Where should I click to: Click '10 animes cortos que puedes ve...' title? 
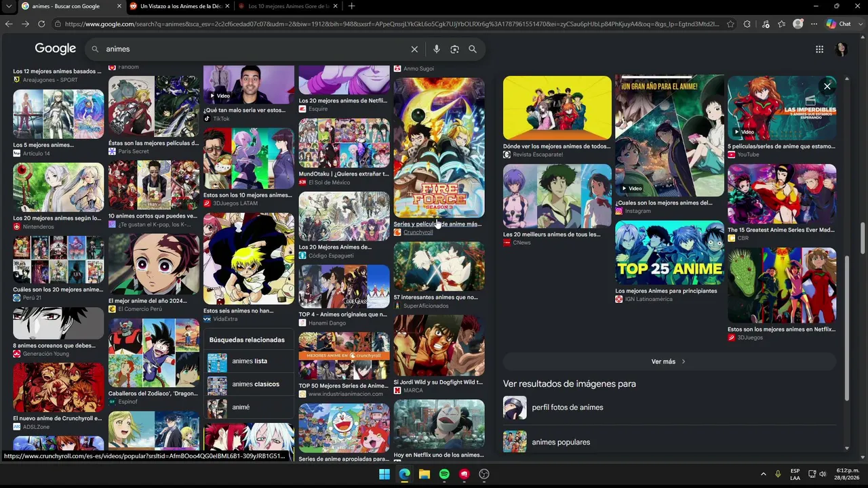(153, 216)
